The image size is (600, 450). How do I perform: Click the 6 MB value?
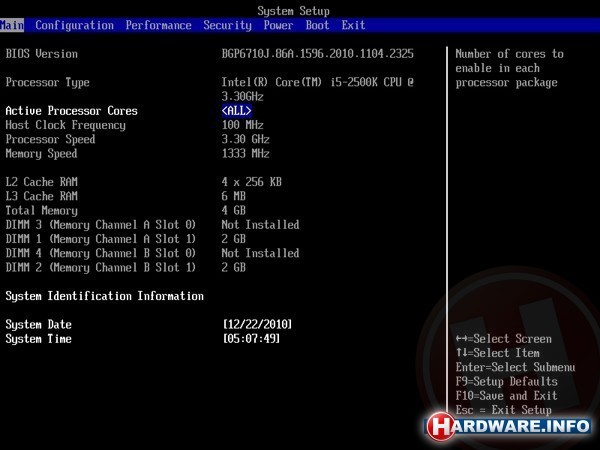[x=233, y=196]
